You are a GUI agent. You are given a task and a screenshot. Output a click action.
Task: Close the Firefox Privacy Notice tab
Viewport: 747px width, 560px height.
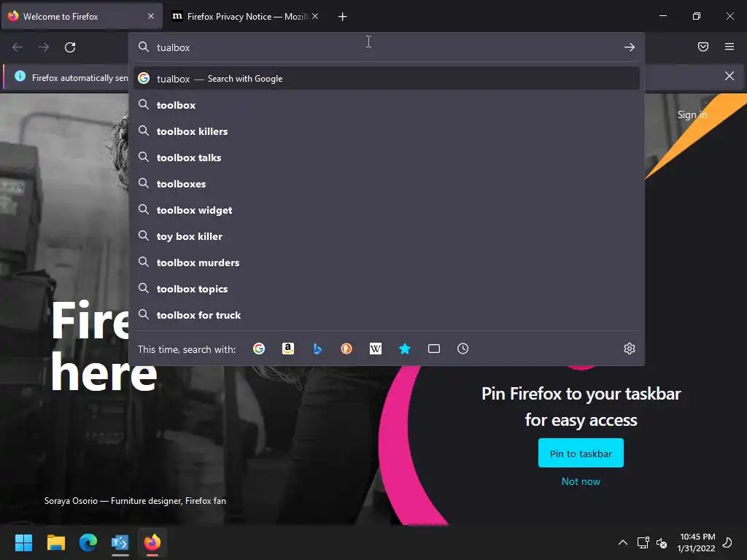tap(315, 16)
